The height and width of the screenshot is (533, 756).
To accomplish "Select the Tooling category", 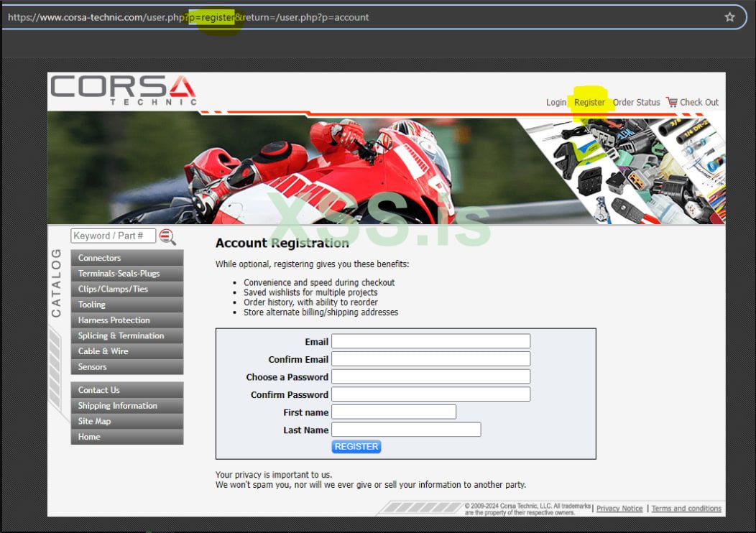I will [126, 305].
